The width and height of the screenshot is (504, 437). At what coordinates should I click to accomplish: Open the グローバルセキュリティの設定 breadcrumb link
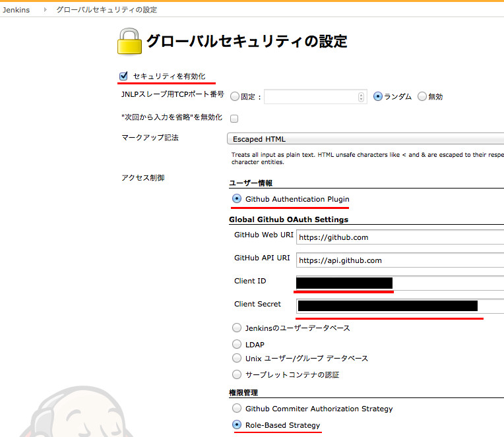(x=107, y=10)
